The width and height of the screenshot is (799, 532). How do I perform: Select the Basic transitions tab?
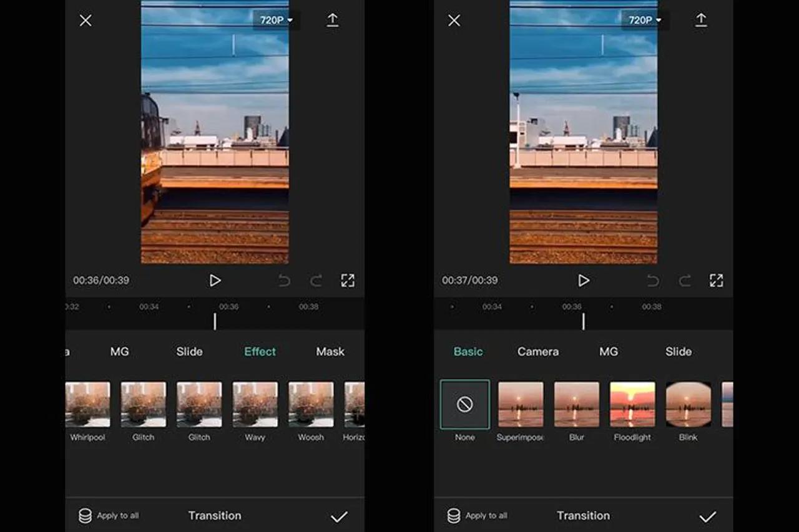point(468,352)
